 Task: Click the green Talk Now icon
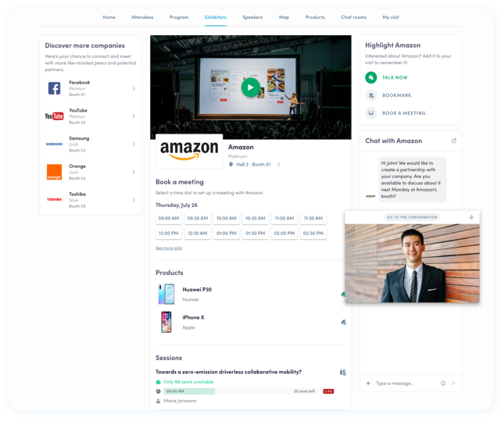(371, 77)
